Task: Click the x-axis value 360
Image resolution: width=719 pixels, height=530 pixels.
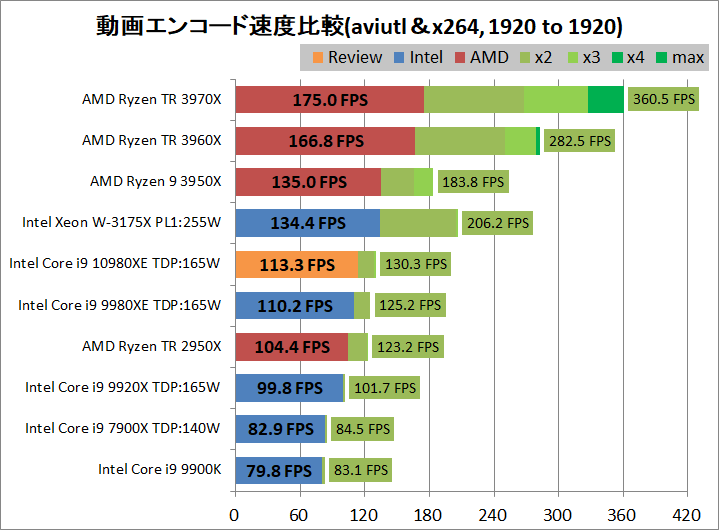Action: (x=622, y=515)
